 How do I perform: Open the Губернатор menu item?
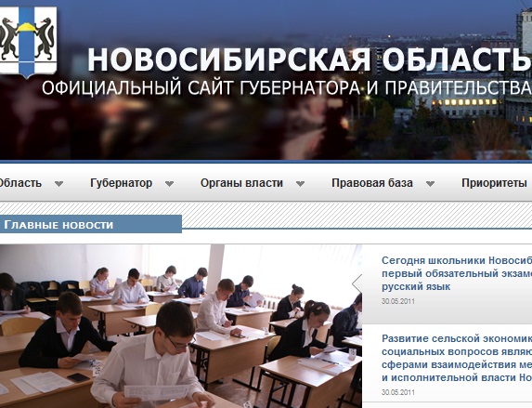[121, 183]
